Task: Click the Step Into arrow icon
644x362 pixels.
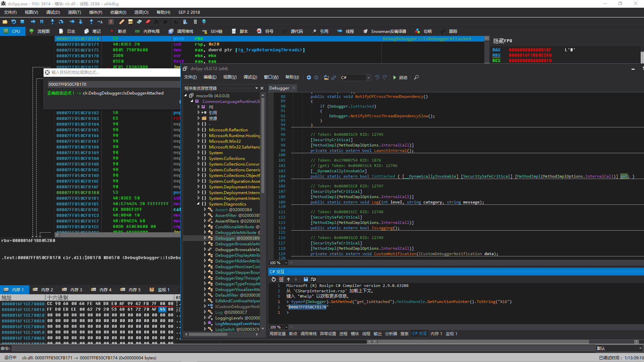Action: (52, 22)
